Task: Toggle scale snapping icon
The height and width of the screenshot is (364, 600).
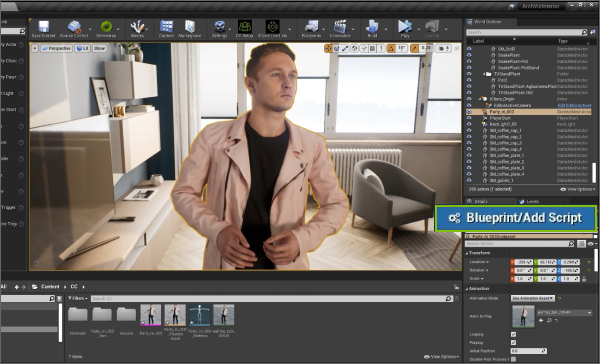Action: coord(414,48)
